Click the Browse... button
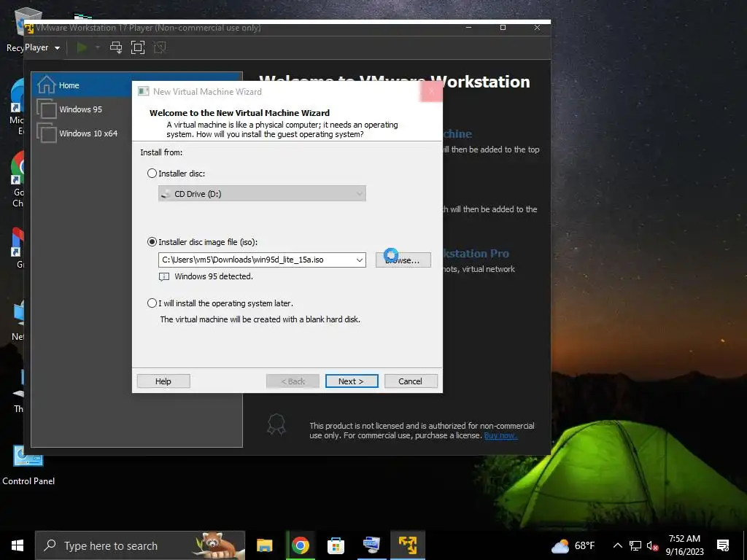 tap(403, 260)
